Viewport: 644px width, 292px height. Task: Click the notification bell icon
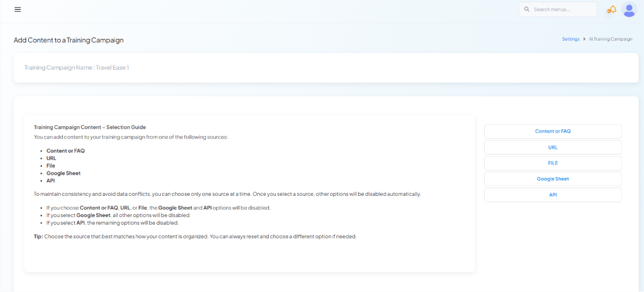click(x=612, y=9)
